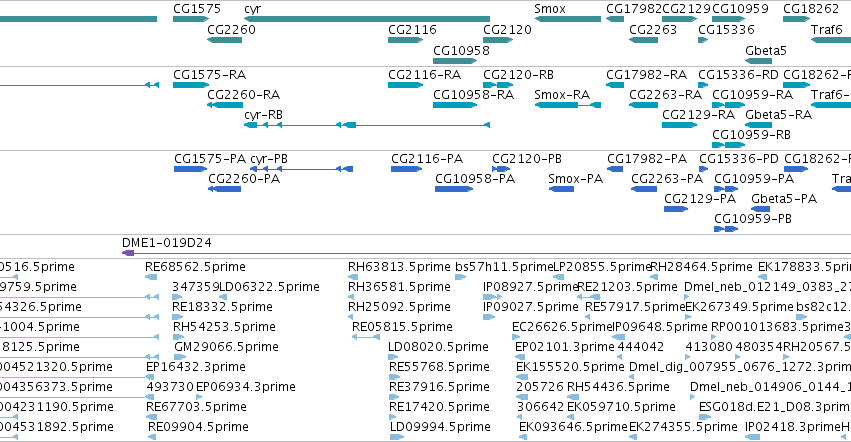Select transcript label CG2260-RA

[244, 94]
